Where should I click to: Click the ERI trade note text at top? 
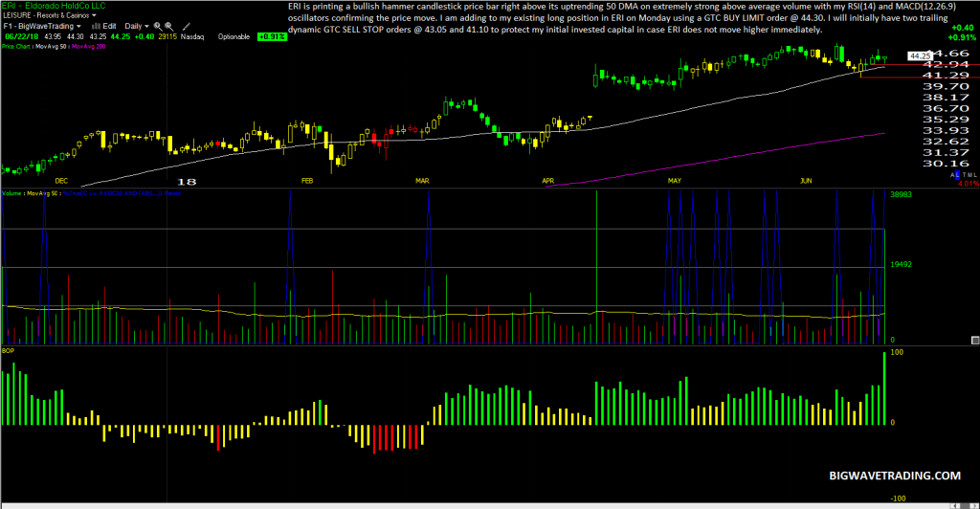tap(622, 17)
